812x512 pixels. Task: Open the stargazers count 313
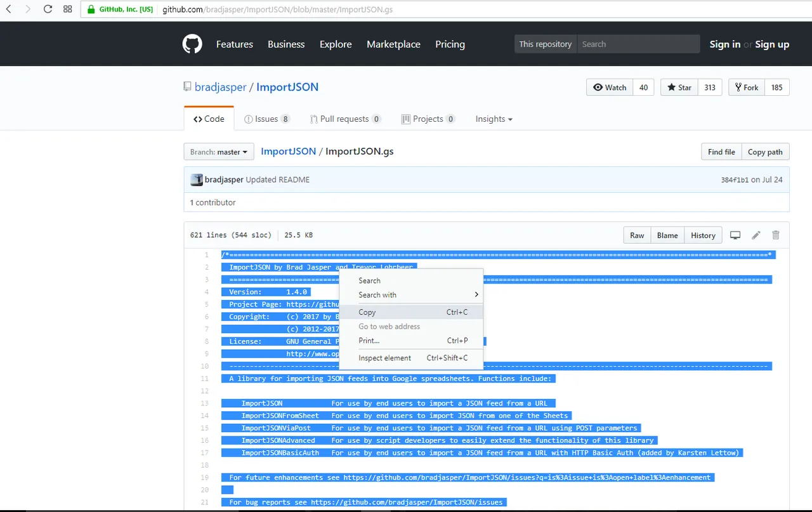pyautogui.click(x=710, y=88)
